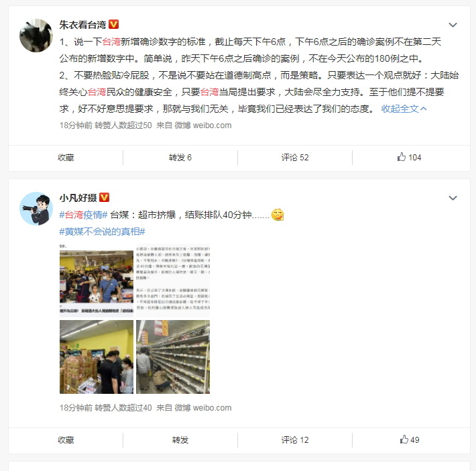Collapse the post text via 收起全文
476x471 pixels.
[x=404, y=109]
